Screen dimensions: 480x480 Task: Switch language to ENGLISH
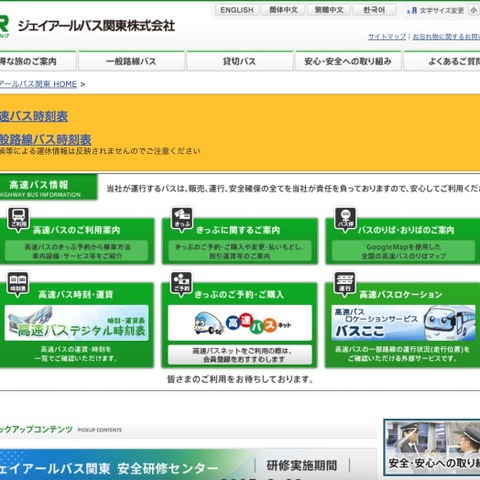pyautogui.click(x=237, y=10)
